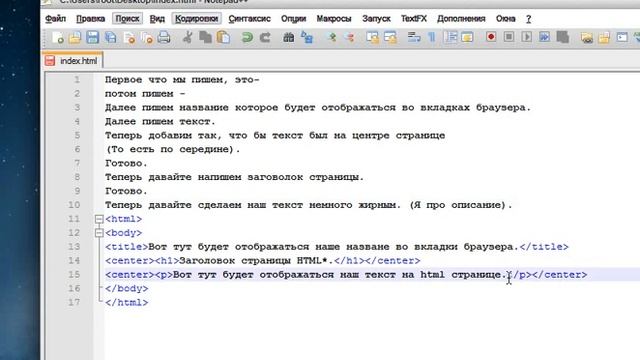Click the text 'Первое что мы пишем, это-'
This screenshot has height=360, width=640.
[182, 80]
